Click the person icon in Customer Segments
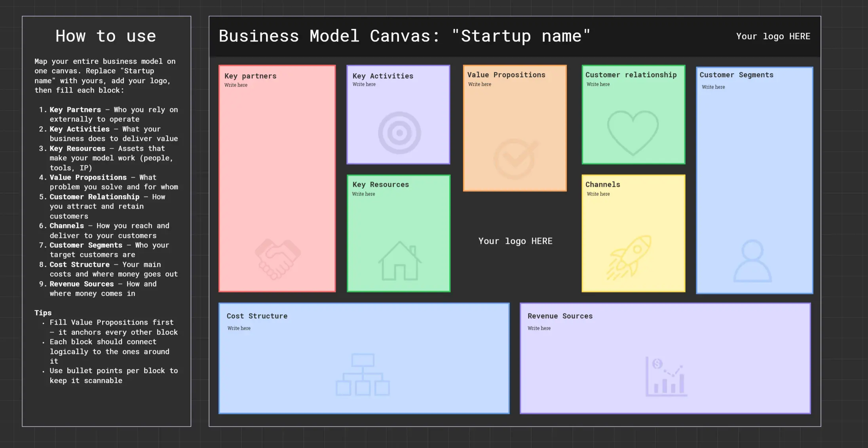Viewport: 868px width, 448px height. click(x=752, y=261)
